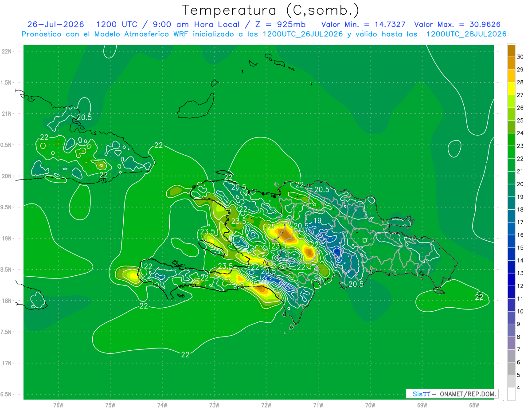Click the 'Pronóstico con el Modelo Atmósferico WRF' line
532x411 pixels.
pos(264,34)
